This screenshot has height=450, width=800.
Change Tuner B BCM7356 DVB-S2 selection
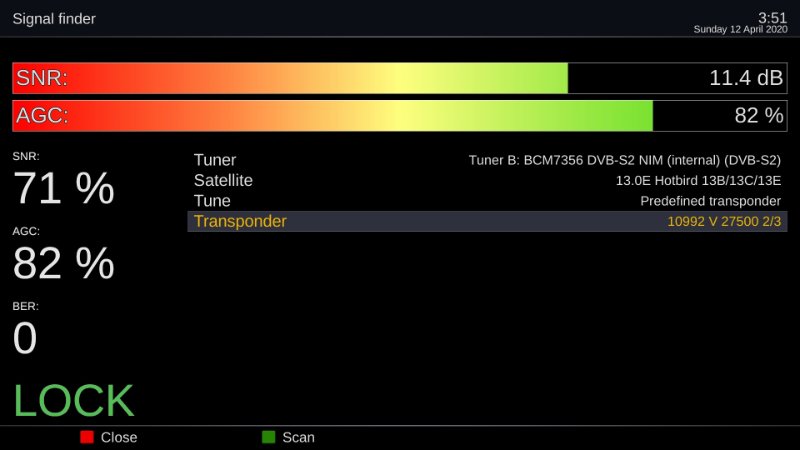(x=624, y=160)
